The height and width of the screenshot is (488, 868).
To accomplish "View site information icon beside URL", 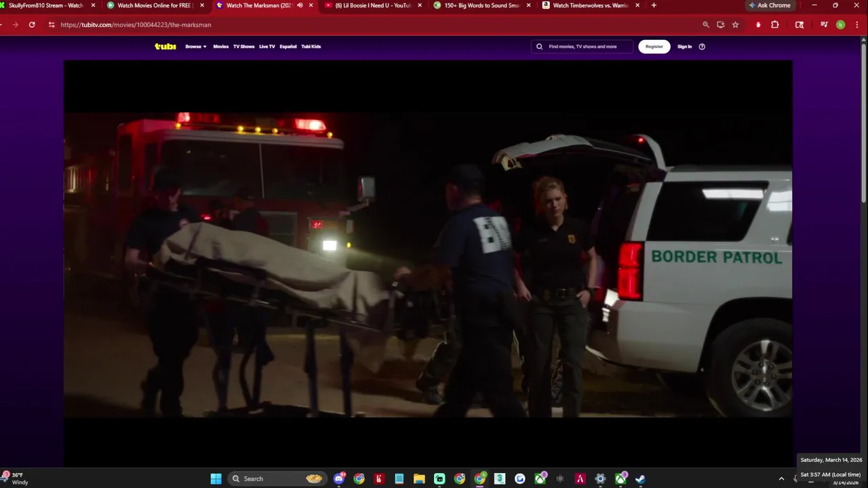I will coord(52,24).
